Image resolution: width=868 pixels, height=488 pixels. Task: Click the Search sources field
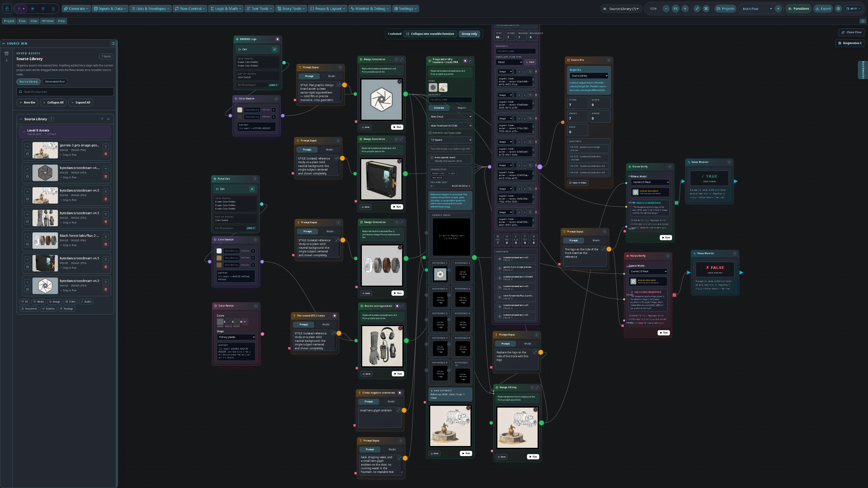click(x=65, y=91)
